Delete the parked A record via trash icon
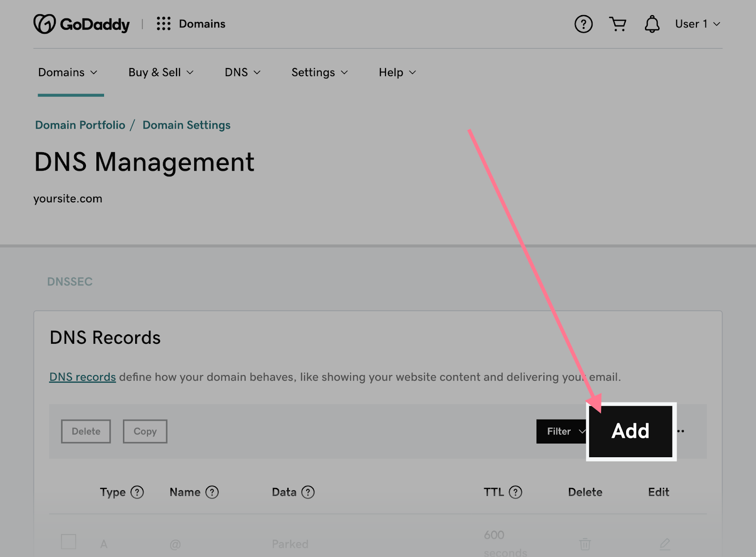The height and width of the screenshot is (557, 756). tap(584, 543)
